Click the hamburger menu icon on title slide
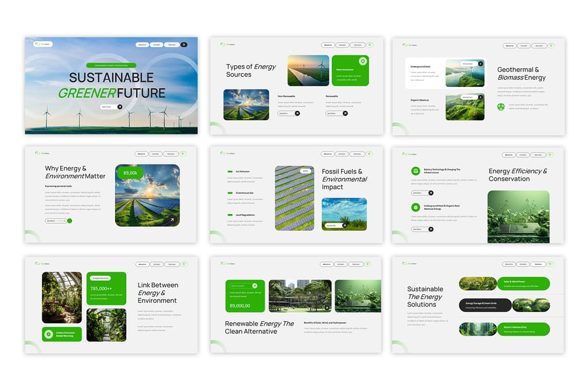588x391 pixels. tap(184, 44)
